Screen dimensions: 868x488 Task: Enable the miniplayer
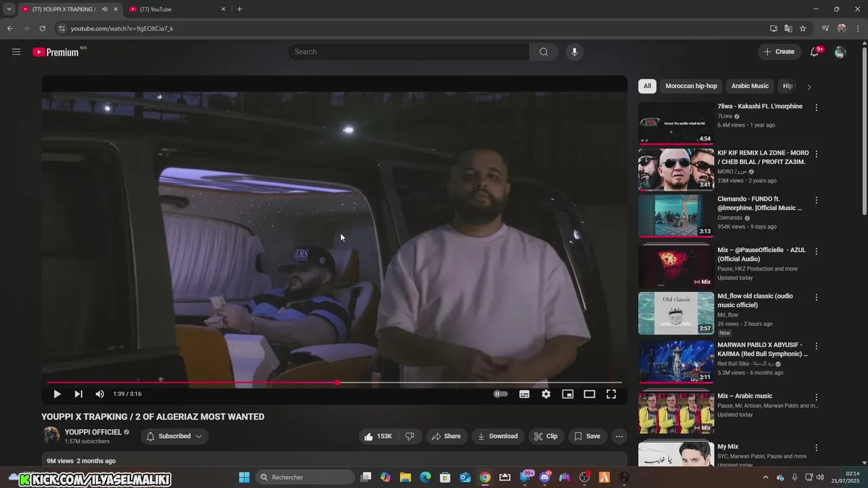point(568,394)
